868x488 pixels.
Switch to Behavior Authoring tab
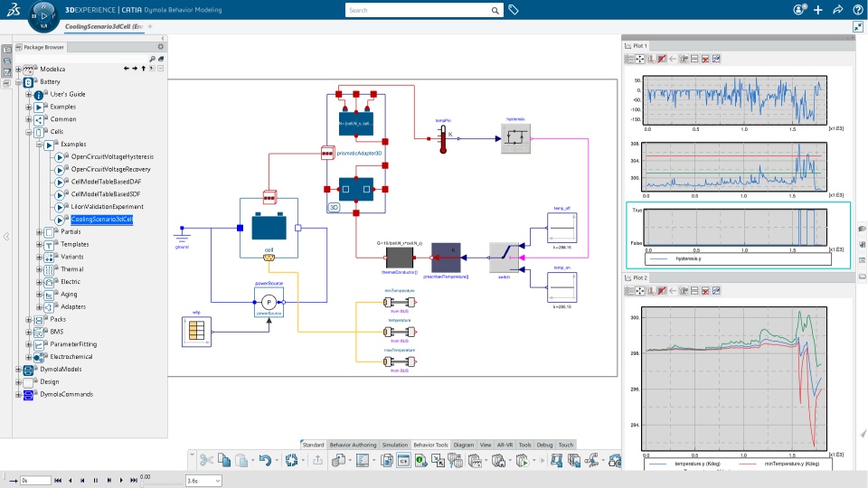click(x=353, y=445)
